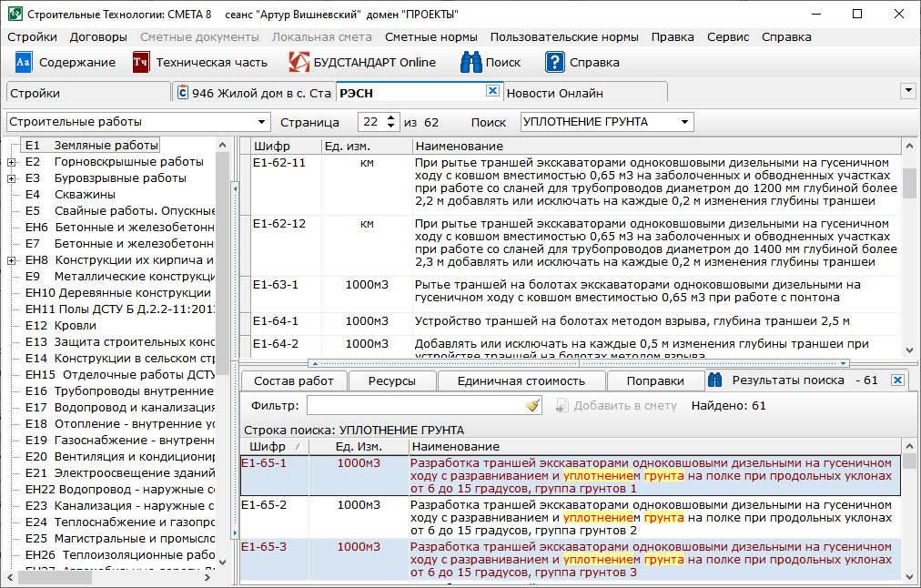Open the Стройки menu

click(32, 37)
